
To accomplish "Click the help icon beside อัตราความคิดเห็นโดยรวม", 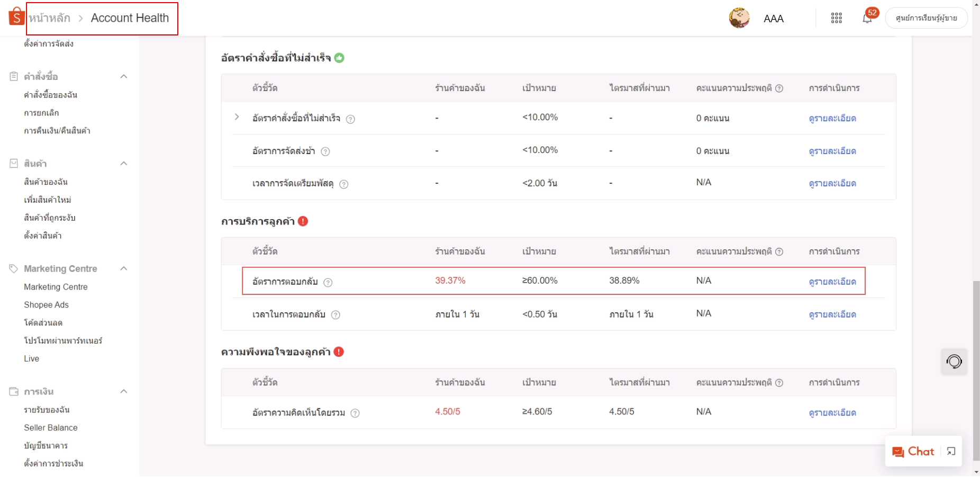I will 355,413.
